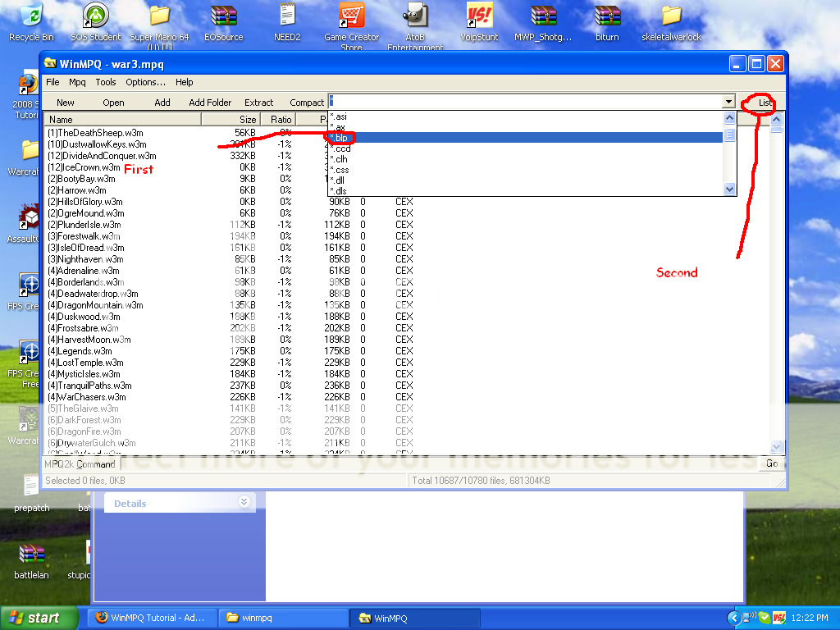This screenshot has width=840, height=630.
Task: Sort by the Size column header
Action: (x=231, y=120)
